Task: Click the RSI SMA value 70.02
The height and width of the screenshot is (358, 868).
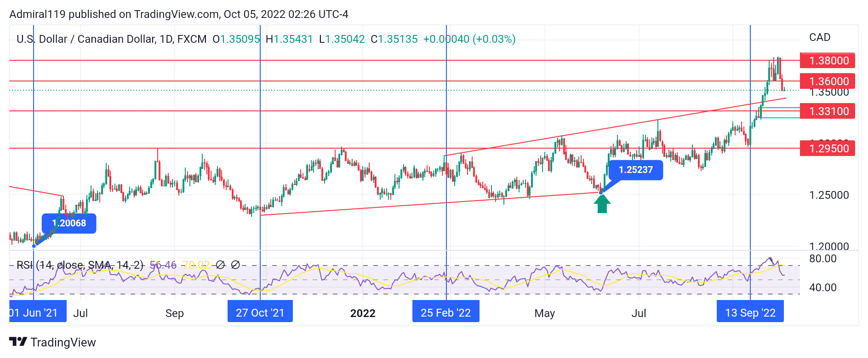Action: click(196, 265)
